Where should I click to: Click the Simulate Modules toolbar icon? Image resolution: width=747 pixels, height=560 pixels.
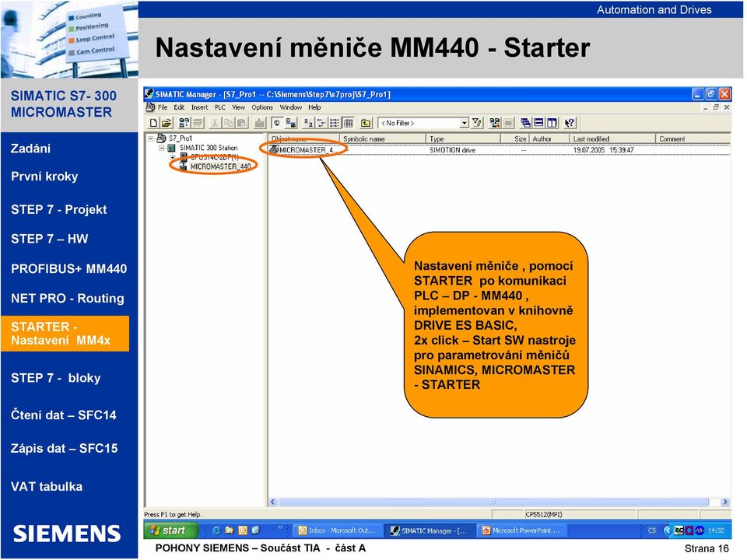point(495,124)
